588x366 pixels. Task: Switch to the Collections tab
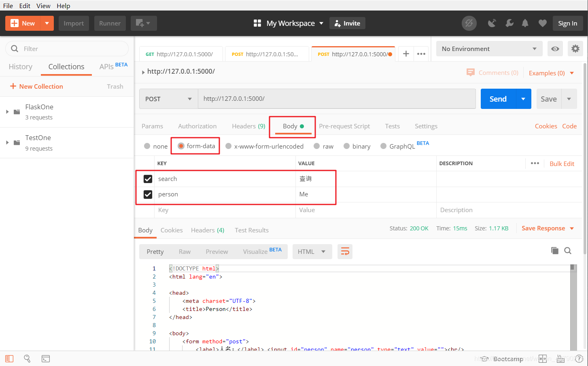click(66, 66)
